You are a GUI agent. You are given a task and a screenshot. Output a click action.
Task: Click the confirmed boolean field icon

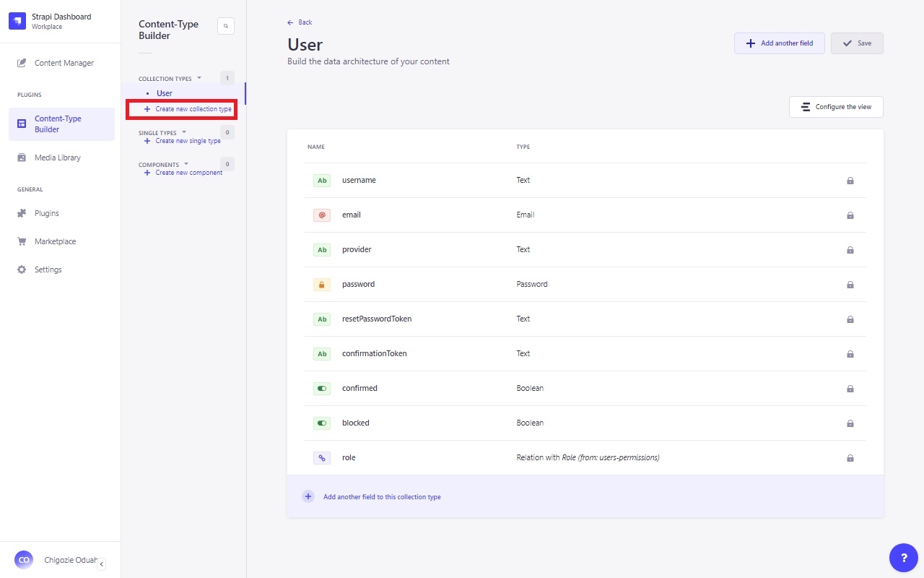pyautogui.click(x=322, y=389)
